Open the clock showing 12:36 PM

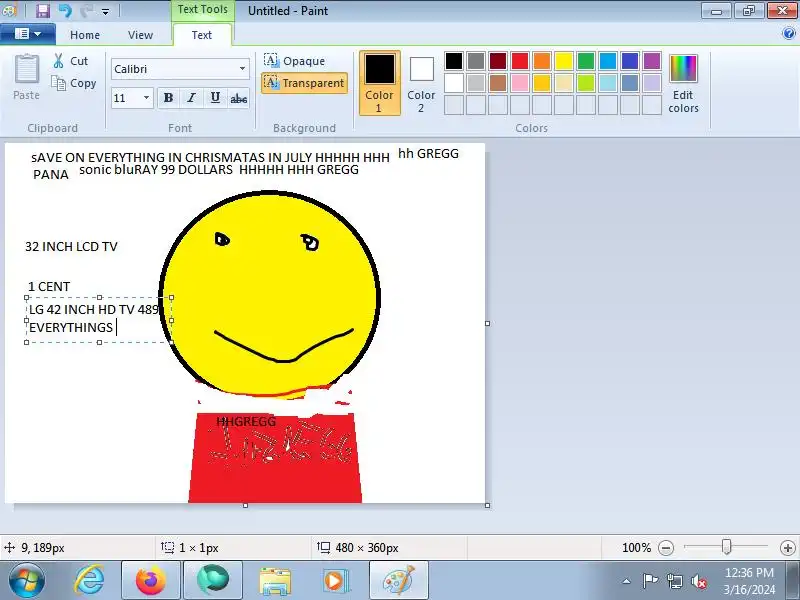coord(748,581)
